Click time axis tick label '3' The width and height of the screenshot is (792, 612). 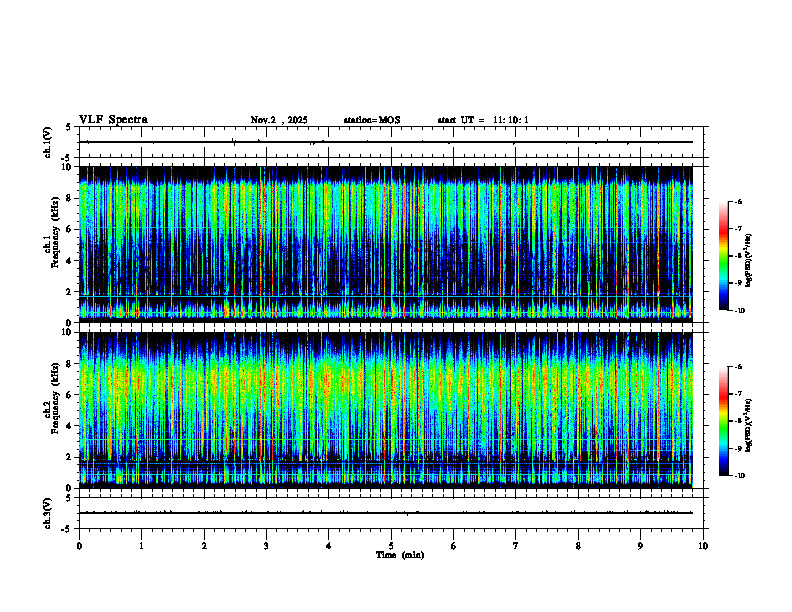[266, 546]
